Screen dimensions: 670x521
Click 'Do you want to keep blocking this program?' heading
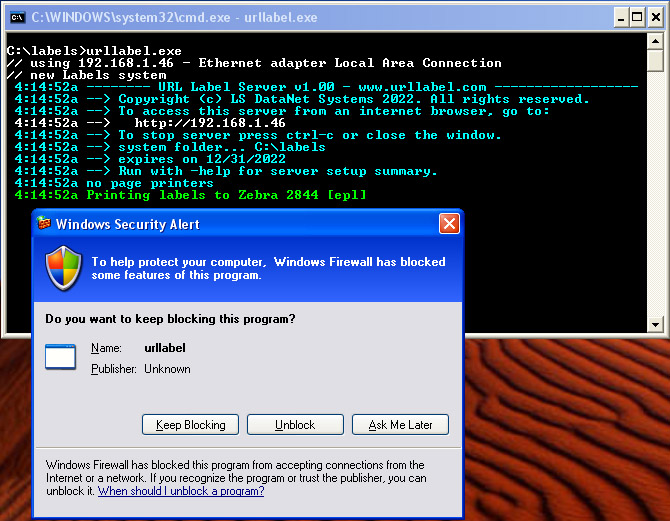(x=170, y=319)
